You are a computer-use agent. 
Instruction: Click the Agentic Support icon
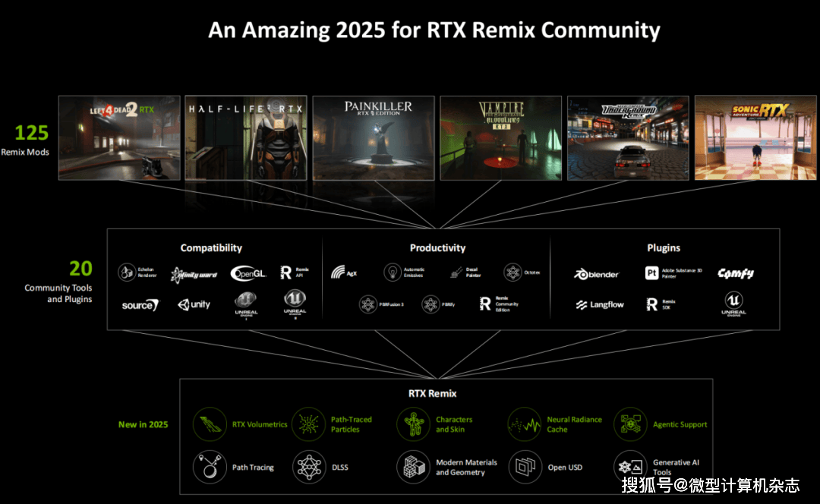(630, 424)
